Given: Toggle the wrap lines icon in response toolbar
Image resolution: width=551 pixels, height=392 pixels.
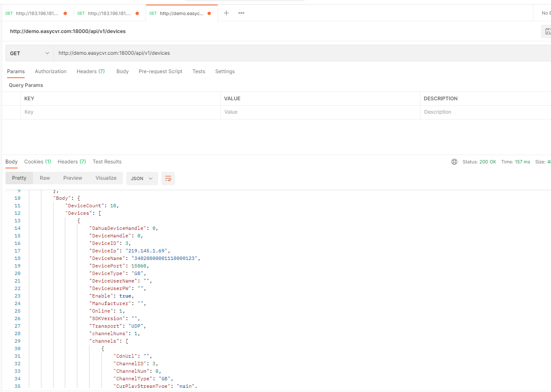Looking at the screenshot, I should tap(168, 178).
